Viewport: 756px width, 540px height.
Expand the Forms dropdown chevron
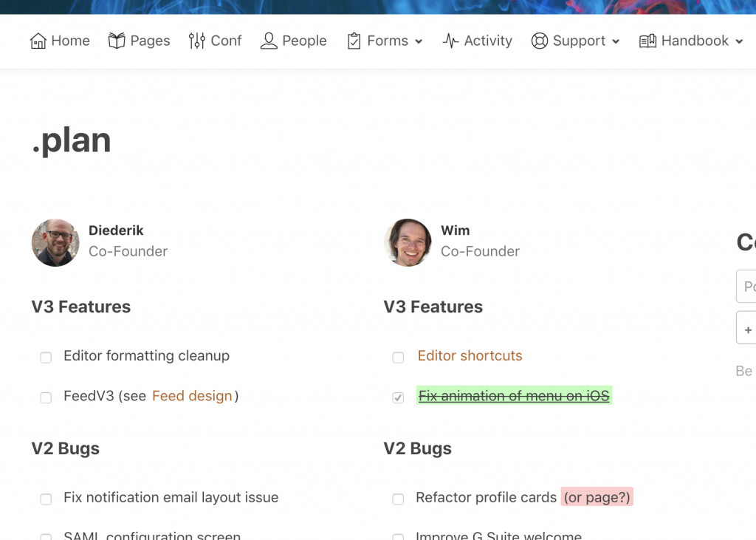[x=419, y=42]
